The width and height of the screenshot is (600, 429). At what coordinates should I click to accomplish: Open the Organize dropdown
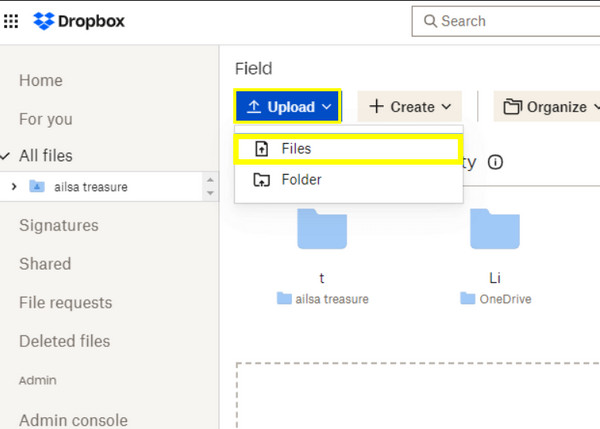[547, 106]
